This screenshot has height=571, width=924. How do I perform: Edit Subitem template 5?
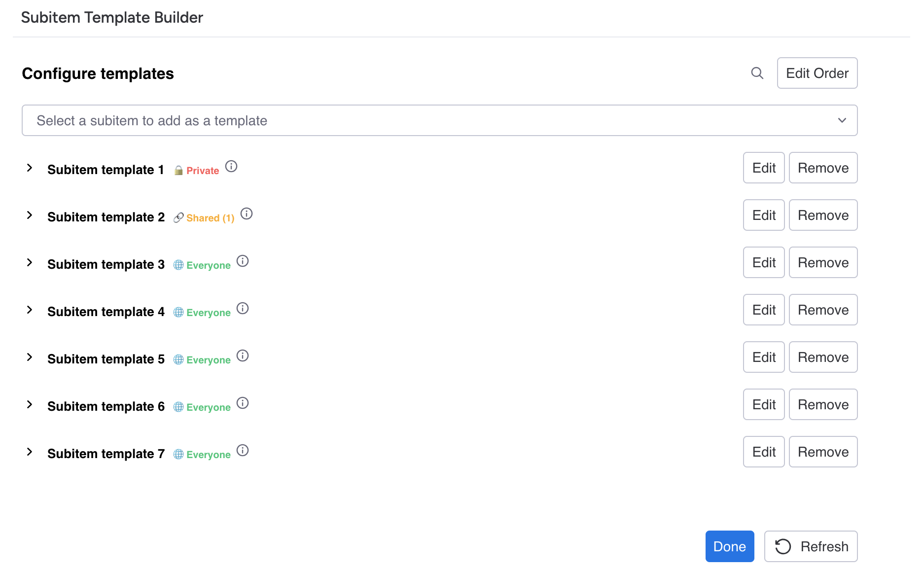click(764, 357)
